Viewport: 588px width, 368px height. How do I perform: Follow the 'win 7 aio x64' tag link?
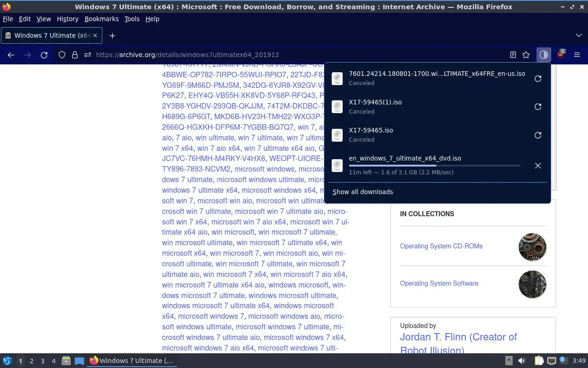[x=218, y=148]
